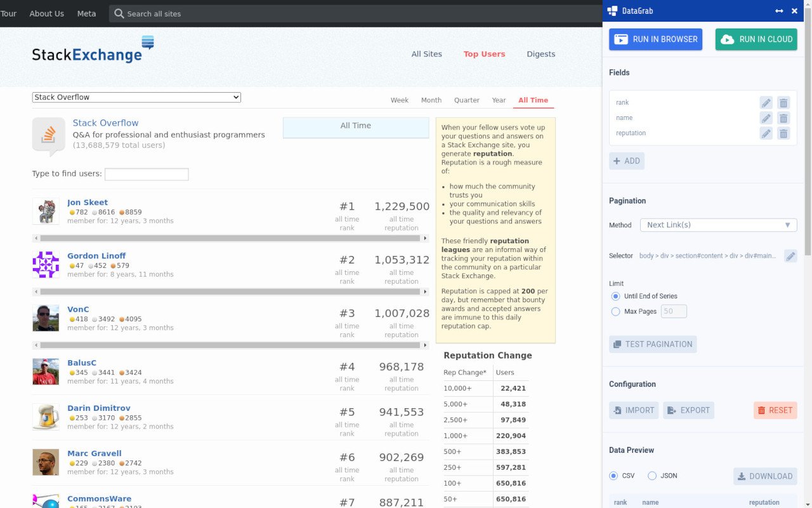Open Gordon Linoff's avatar
The image size is (812, 508).
click(x=46, y=264)
